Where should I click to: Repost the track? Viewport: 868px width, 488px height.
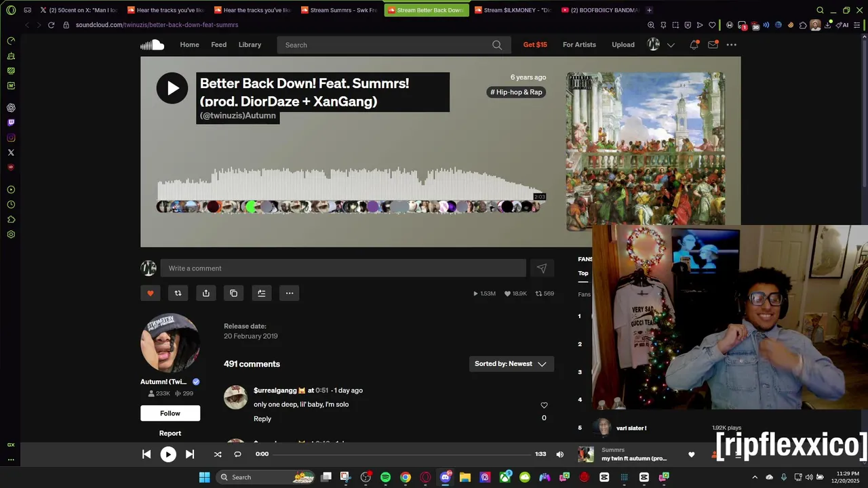(178, 293)
